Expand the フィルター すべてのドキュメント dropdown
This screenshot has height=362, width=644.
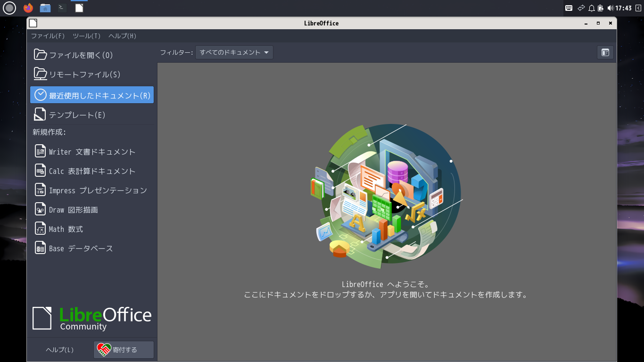pos(234,52)
